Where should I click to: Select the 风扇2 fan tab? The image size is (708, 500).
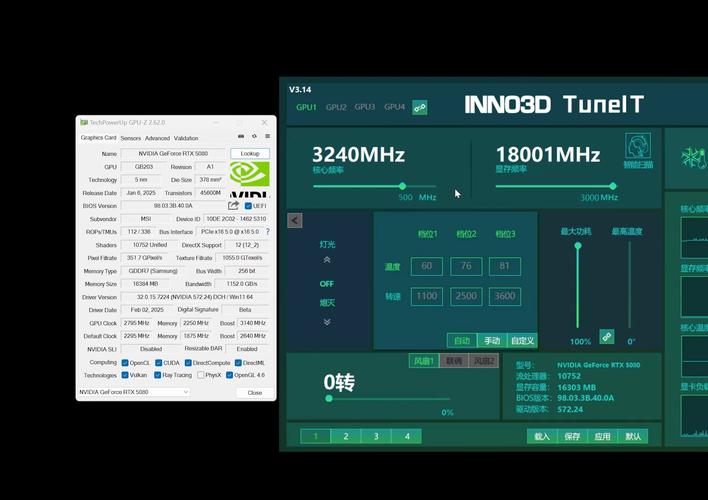pyautogui.click(x=484, y=361)
